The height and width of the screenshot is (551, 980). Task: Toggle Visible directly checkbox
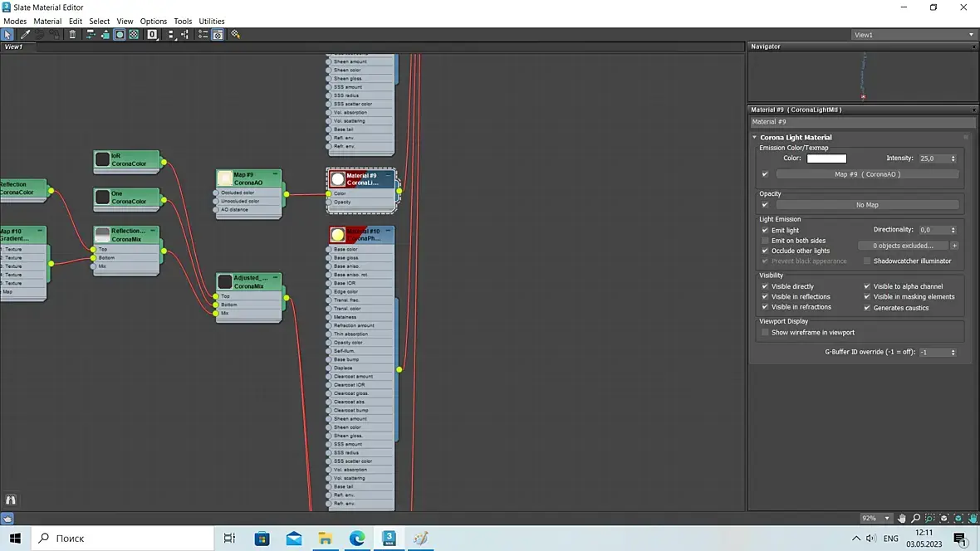[x=765, y=287]
